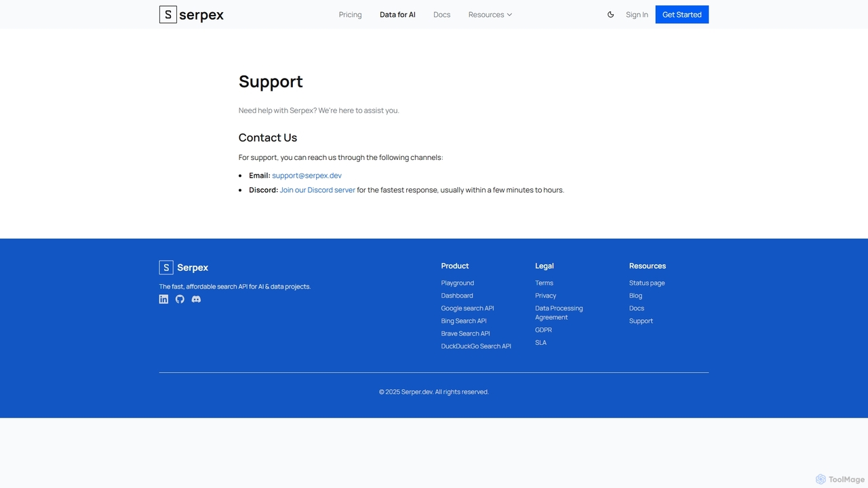Click the Sign In link
Screen dimensions: 868x488
637,14
